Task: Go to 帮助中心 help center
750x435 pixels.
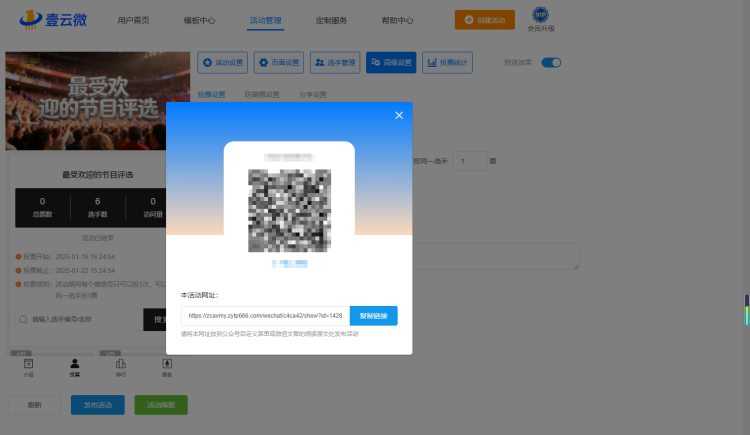Action: click(x=397, y=21)
